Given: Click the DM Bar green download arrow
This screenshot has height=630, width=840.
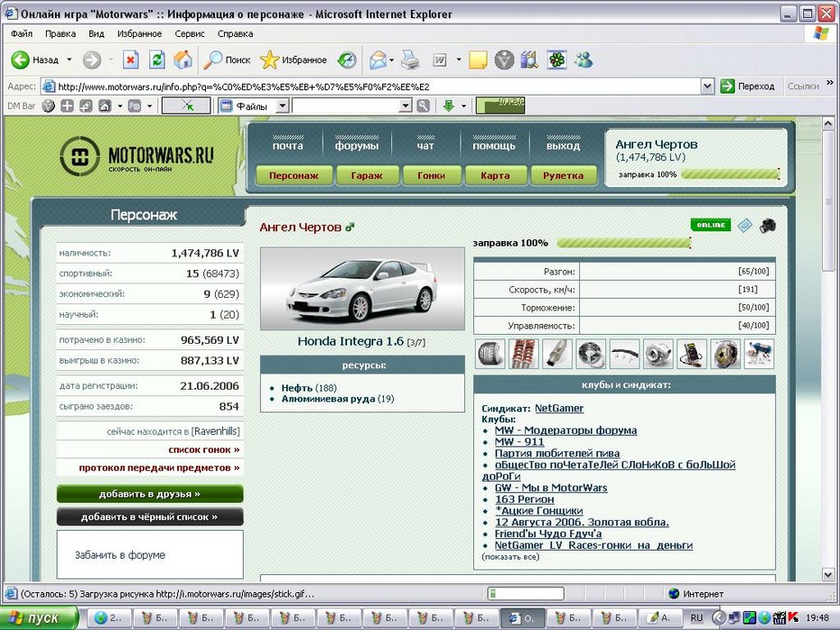Looking at the screenshot, I should [x=448, y=106].
